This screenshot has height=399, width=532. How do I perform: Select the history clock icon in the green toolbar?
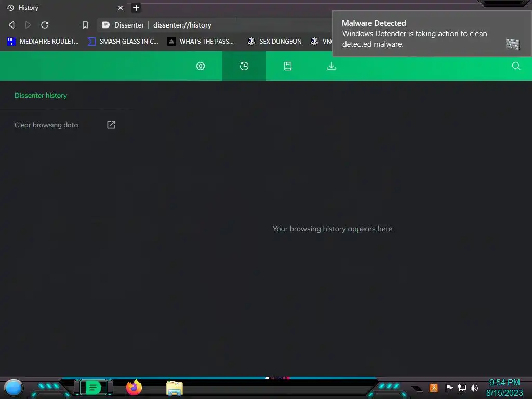(x=244, y=66)
